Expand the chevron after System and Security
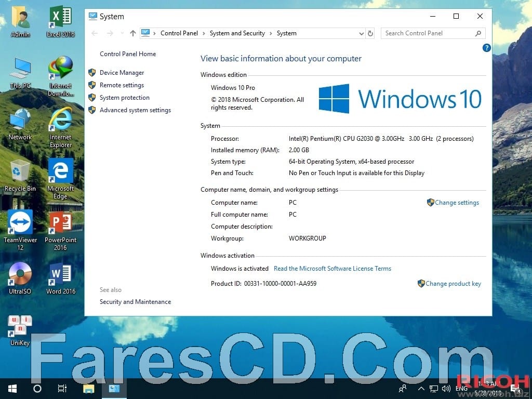The width and height of the screenshot is (532, 399). pyautogui.click(x=271, y=33)
